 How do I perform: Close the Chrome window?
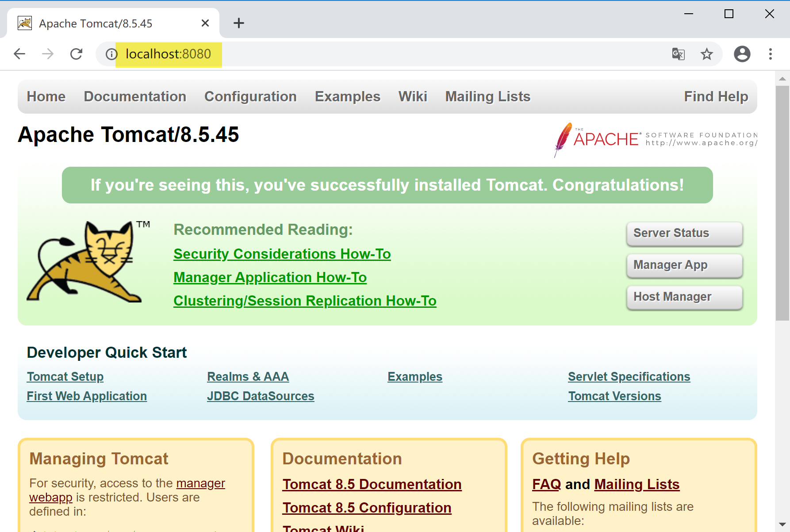(770, 14)
